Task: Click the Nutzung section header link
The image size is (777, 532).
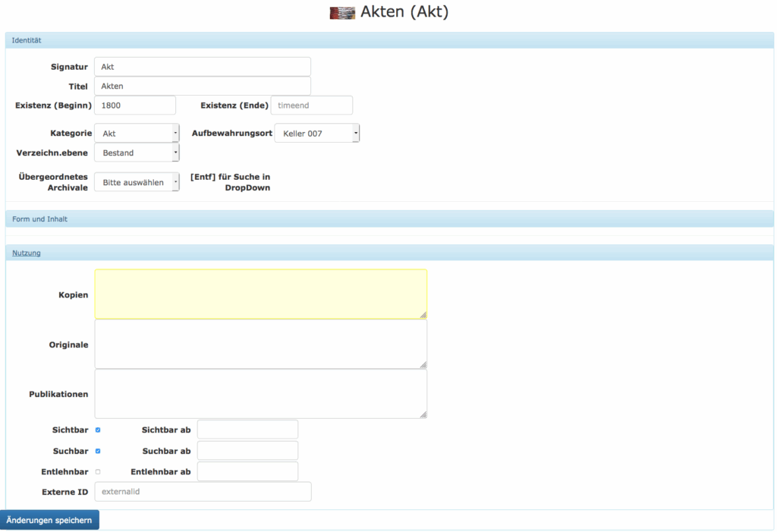Action: [27, 253]
